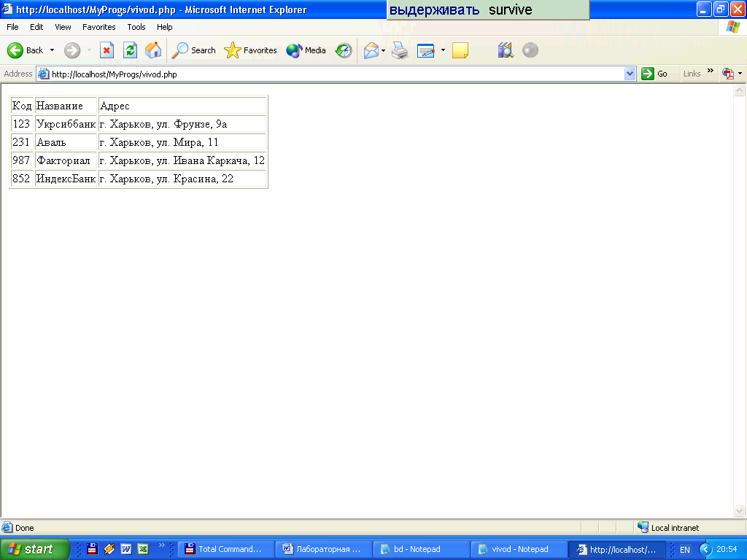This screenshot has width=747, height=560.
Task: Click the address bar URL field
Action: (336, 74)
